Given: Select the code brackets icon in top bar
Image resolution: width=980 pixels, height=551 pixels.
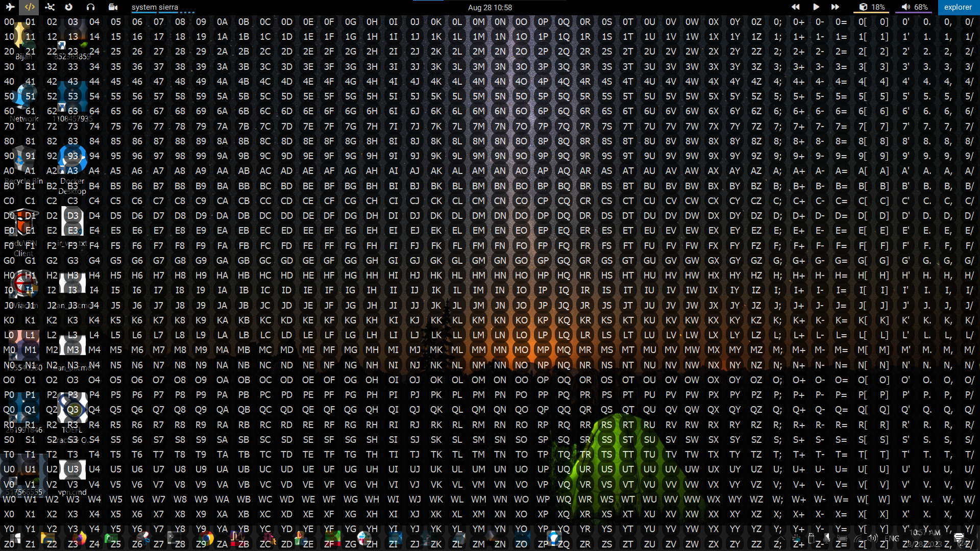Looking at the screenshot, I should click(30, 7).
